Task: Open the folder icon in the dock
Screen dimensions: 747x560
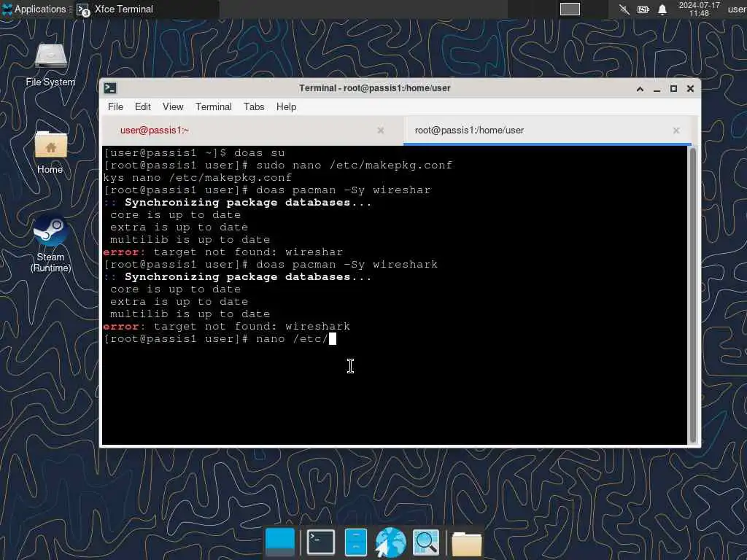Action: (466, 543)
